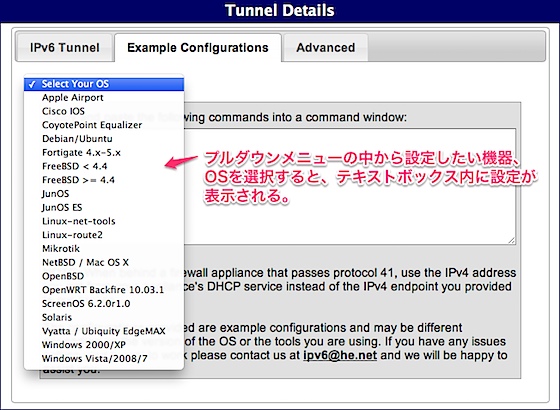Choose Cisco IOS in the dropdown
The width and height of the screenshot is (560, 410).
pyautogui.click(x=104, y=111)
